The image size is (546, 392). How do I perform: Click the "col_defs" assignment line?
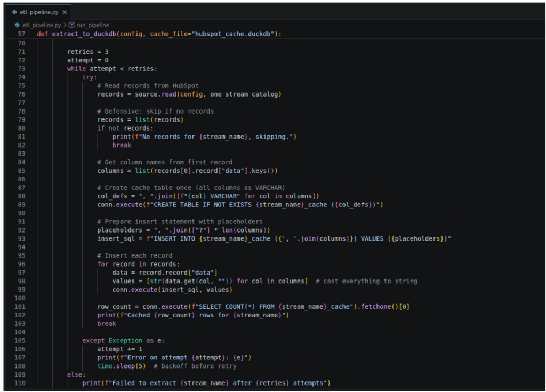pyautogui.click(x=208, y=196)
